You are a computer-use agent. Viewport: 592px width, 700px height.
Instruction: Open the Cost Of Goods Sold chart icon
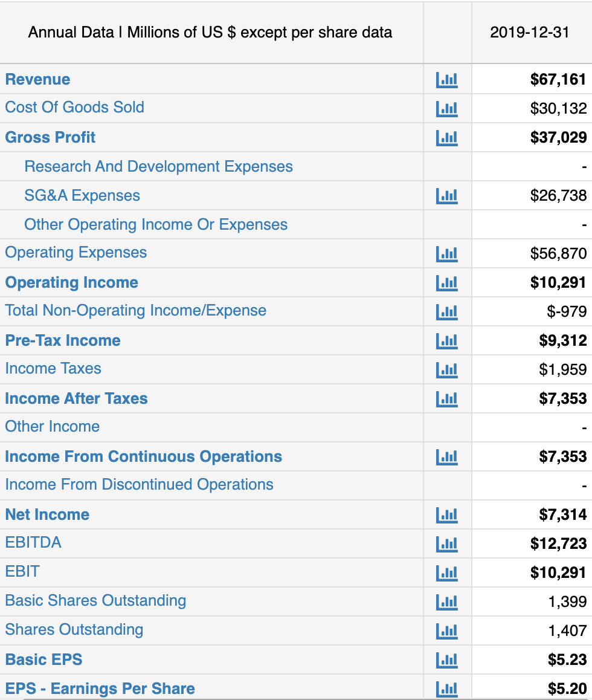pos(446,108)
